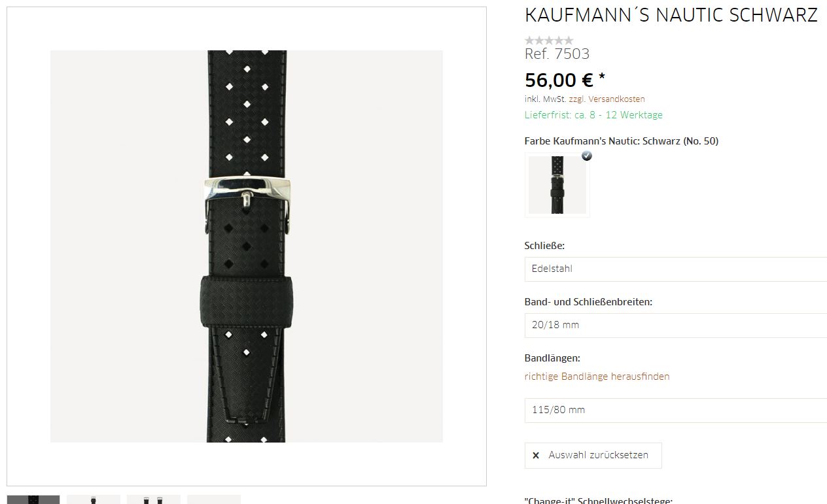The image size is (827, 504).
Task: Open the Schließe dropdown showing Edelstahl
Action: [x=676, y=269]
